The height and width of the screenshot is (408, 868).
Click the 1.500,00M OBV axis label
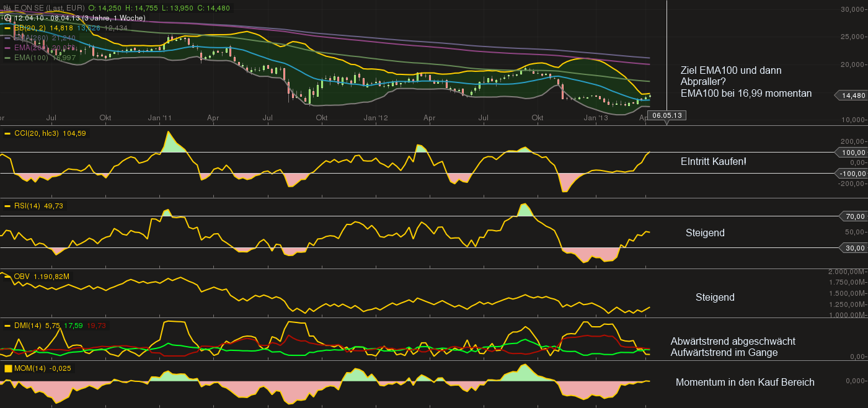[x=848, y=293]
